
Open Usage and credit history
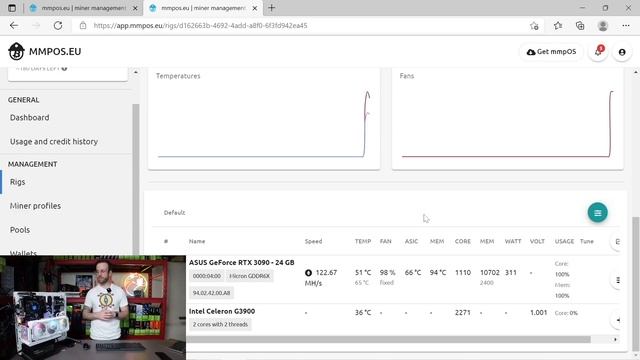coord(54,142)
